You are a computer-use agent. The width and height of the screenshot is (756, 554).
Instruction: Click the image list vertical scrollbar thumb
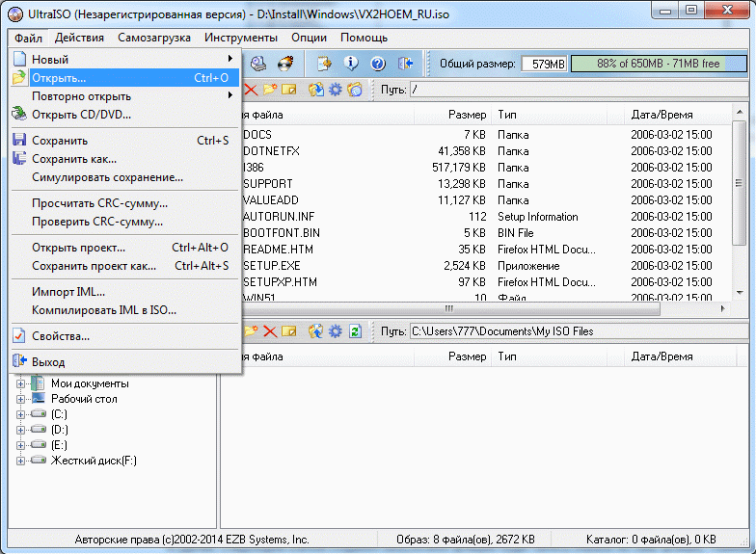click(739, 183)
